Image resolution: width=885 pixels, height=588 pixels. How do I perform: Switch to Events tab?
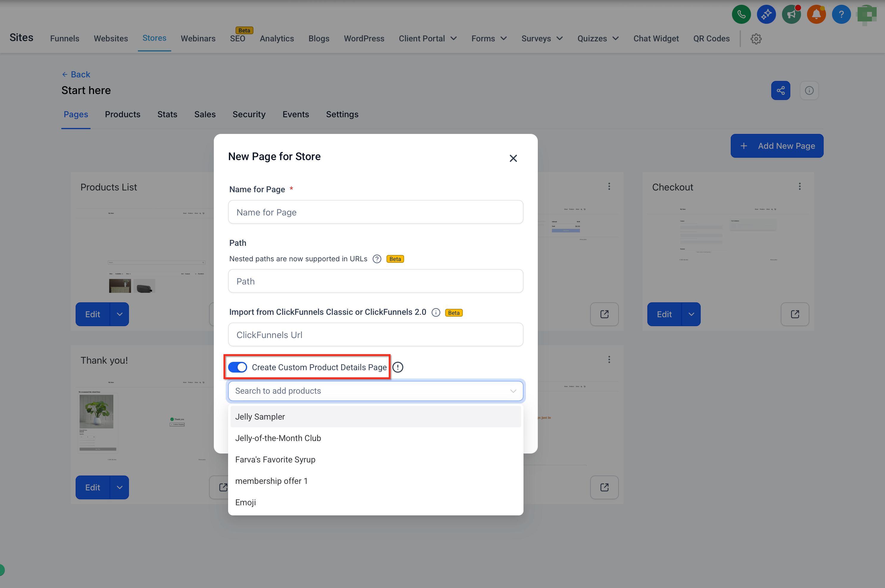[296, 114]
